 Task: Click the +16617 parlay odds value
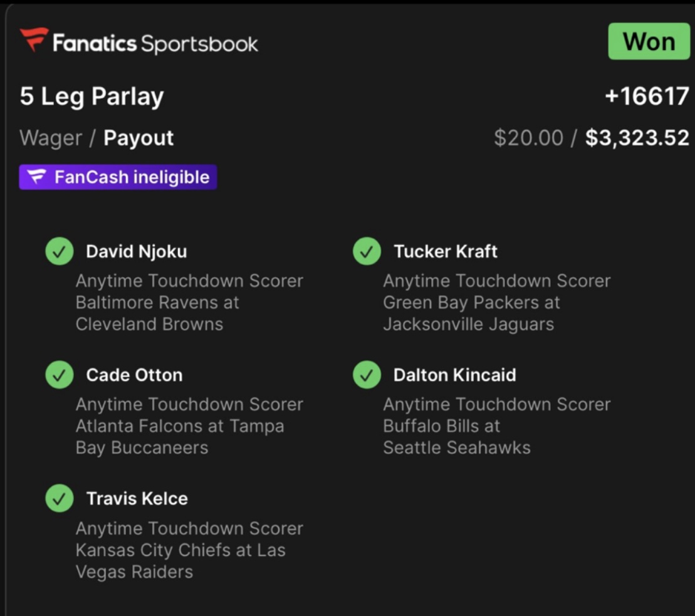647,97
